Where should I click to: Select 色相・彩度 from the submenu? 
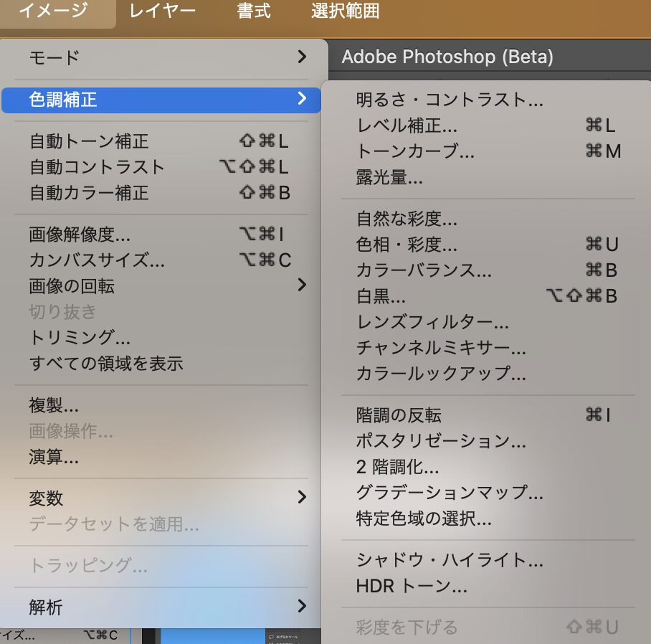click(407, 245)
